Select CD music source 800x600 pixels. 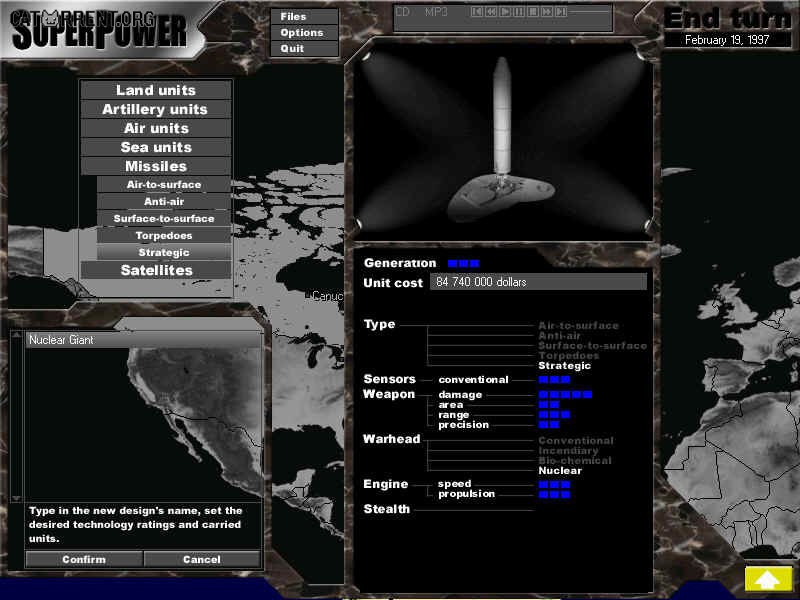(x=403, y=12)
